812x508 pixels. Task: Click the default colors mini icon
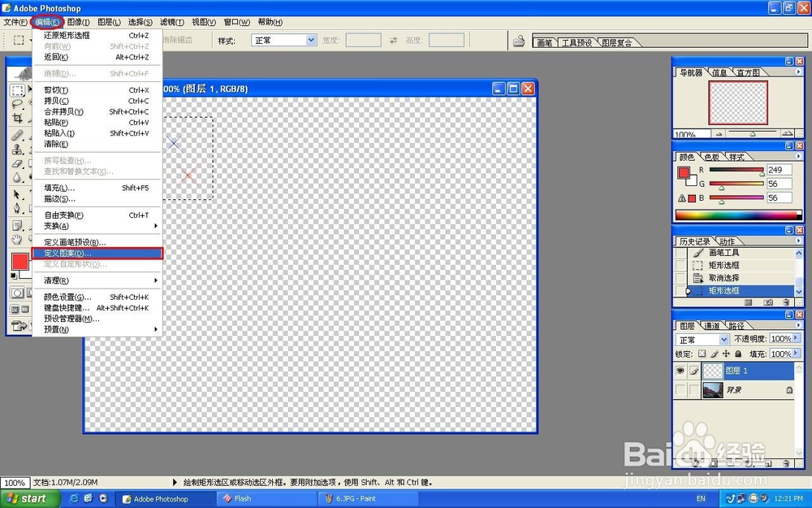(14, 276)
